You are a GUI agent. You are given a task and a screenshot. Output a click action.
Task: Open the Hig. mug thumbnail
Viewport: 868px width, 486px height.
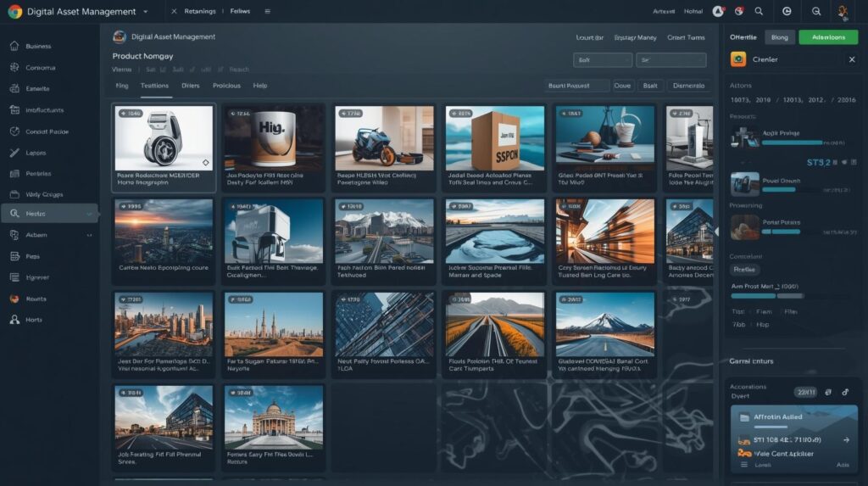[x=274, y=138]
